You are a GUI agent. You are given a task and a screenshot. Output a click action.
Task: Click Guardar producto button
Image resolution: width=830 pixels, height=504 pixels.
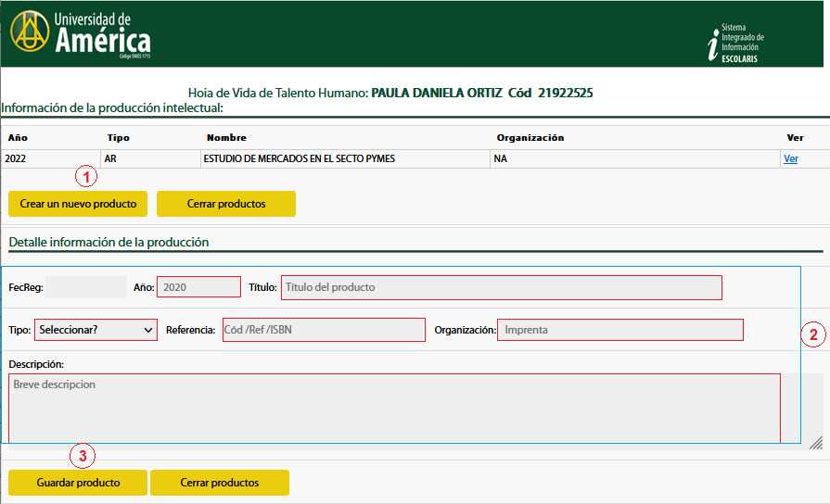[78, 483]
